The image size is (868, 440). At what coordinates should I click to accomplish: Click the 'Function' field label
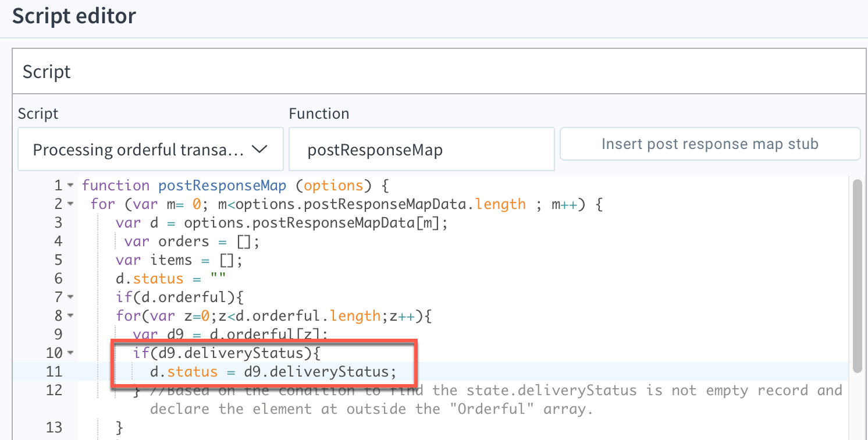pyautogui.click(x=319, y=113)
